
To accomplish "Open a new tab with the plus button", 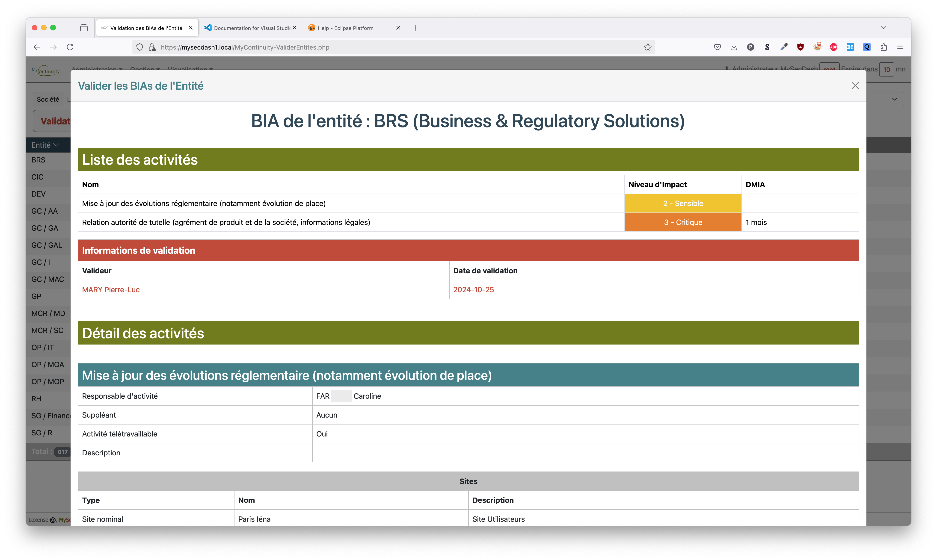I will pos(416,28).
